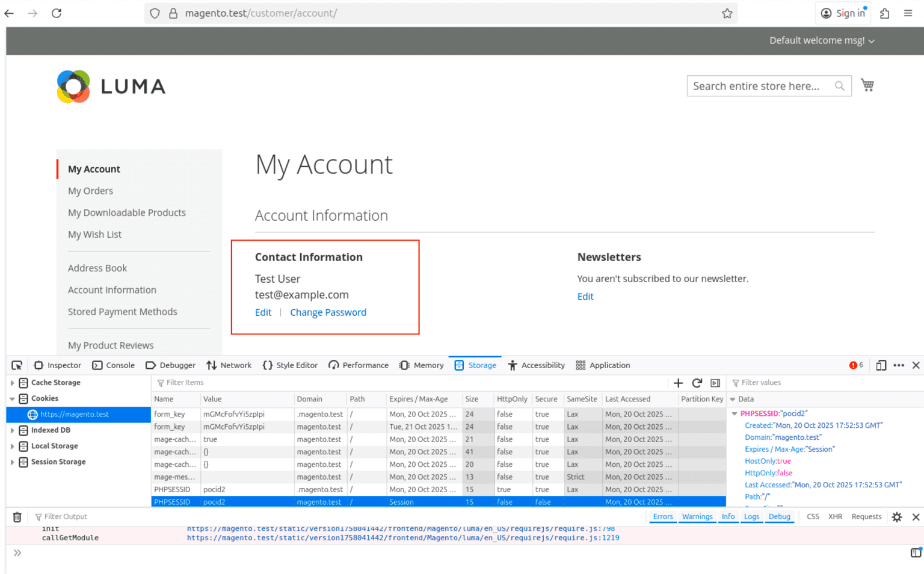
Task: Enable the XHR console filter
Action: [834, 517]
